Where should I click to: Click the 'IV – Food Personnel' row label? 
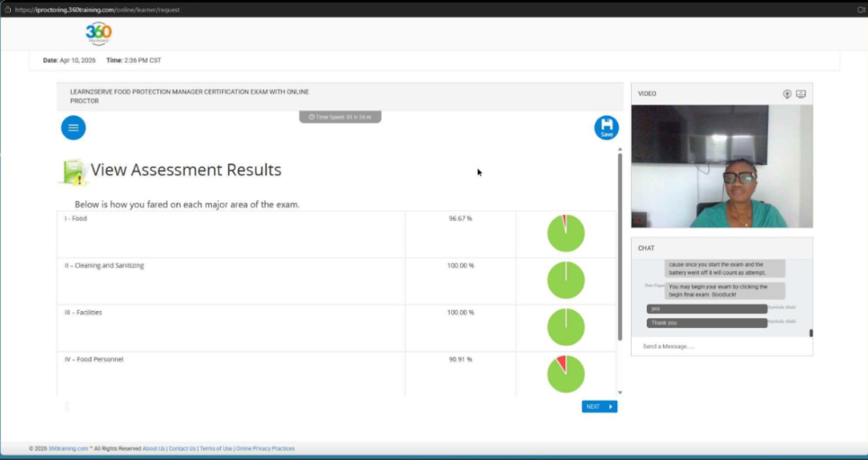tap(94, 359)
